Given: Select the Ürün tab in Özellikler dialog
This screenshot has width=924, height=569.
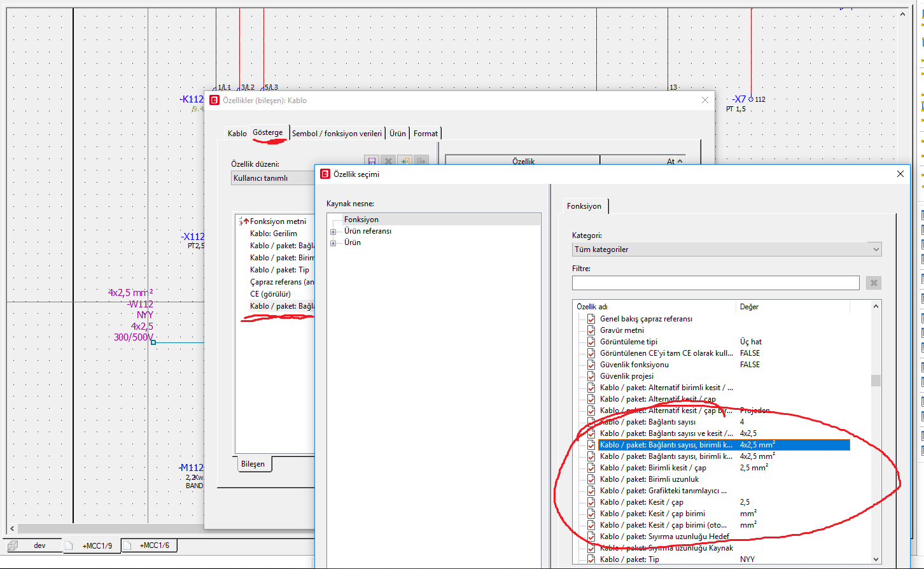Looking at the screenshot, I should tap(398, 134).
